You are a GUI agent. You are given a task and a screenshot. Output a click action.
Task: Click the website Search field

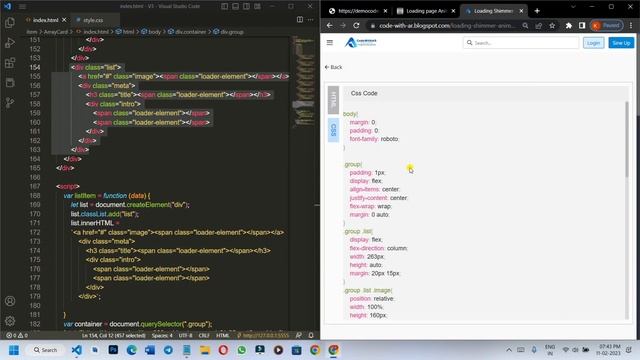coord(521,42)
